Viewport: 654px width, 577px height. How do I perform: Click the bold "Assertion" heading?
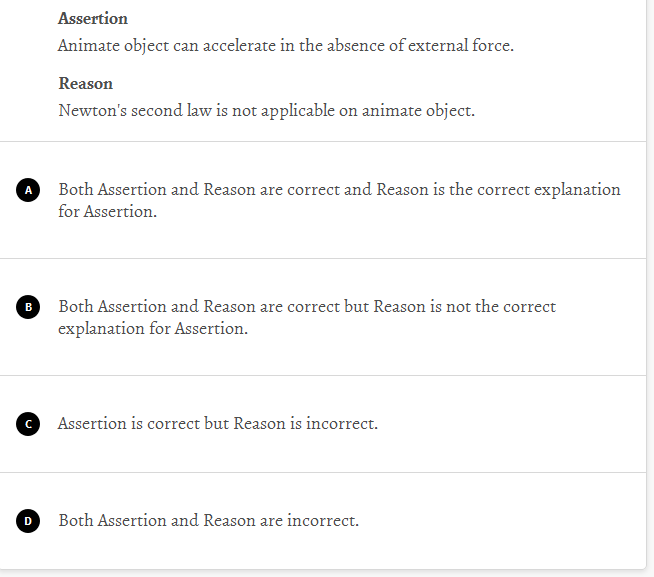[x=93, y=19]
